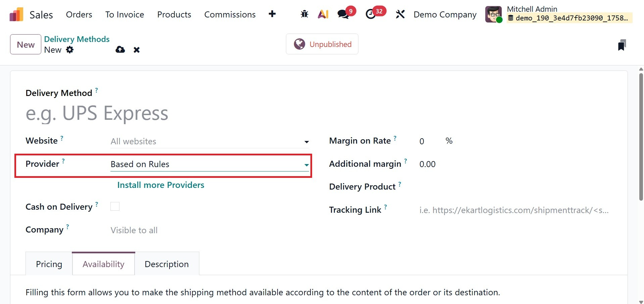
Task: Click the Sales app logo icon
Action: tap(16, 14)
